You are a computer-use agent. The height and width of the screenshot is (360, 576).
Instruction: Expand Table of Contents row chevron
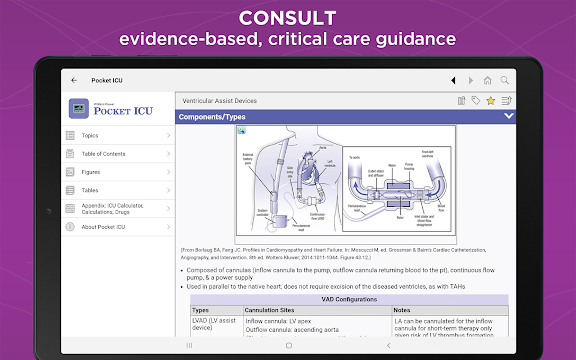(x=168, y=154)
